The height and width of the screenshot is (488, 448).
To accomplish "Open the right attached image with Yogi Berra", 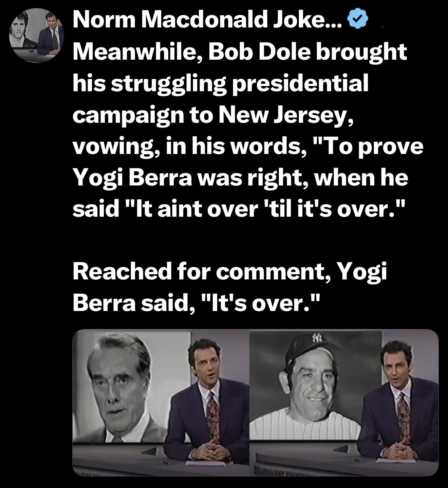I will point(344,403).
